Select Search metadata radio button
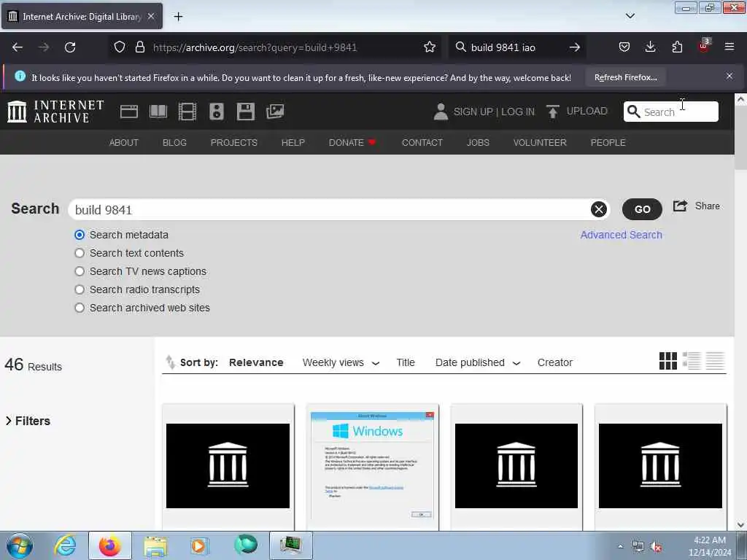The height and width of the screenshot is (560, 747). click(x=80, y=235)
